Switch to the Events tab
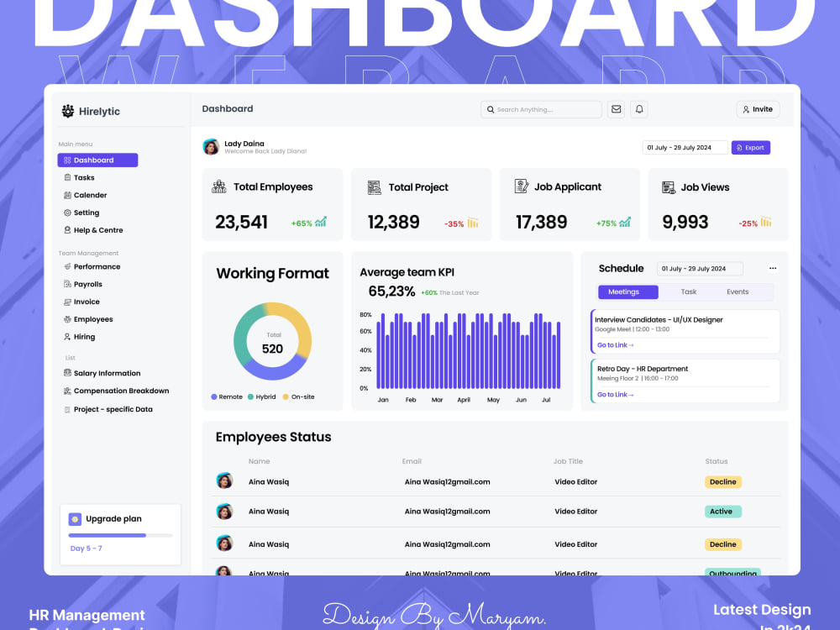Image resolution: width=840 pixels, height=630 pixels. click(x=738, y=292)
